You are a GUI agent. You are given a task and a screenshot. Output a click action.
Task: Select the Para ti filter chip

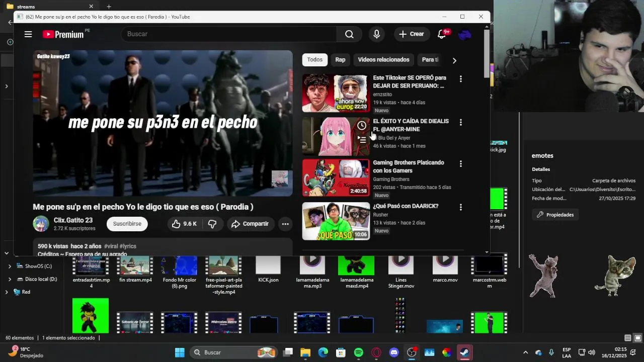pos(430,60)
